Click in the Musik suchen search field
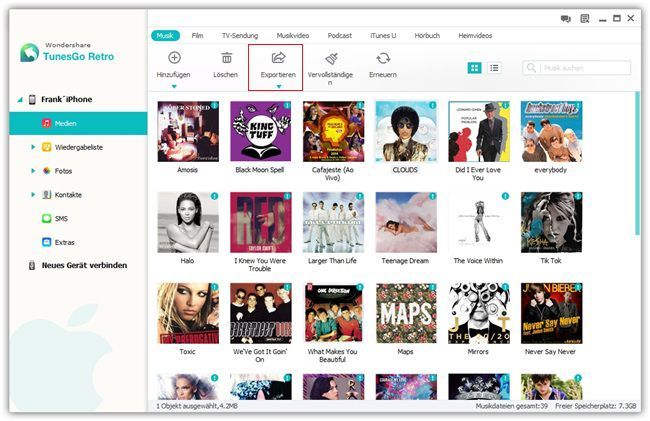Image resolution: width=650 pixels, height=421 pixels. tap(576, 68)
